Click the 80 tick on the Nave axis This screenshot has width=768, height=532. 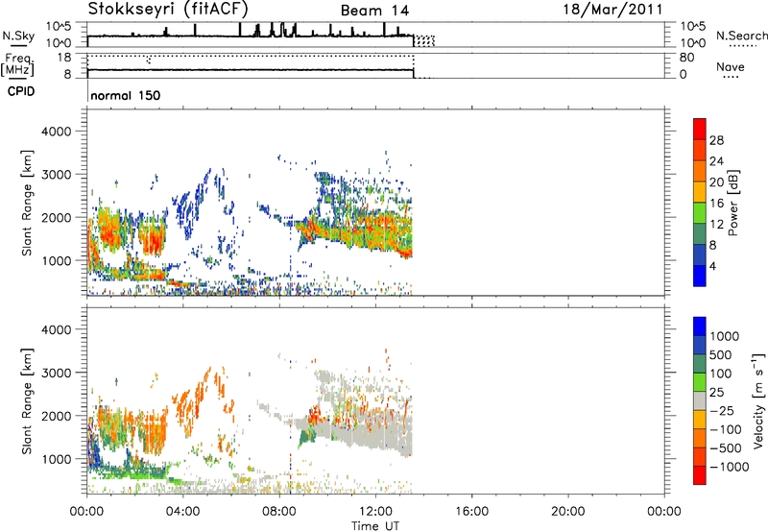tap(686, 58)
